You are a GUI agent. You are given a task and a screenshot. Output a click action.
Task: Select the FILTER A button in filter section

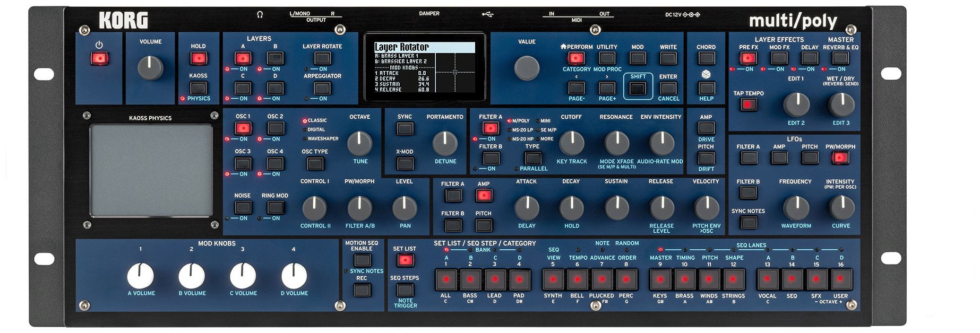(490, 128)
